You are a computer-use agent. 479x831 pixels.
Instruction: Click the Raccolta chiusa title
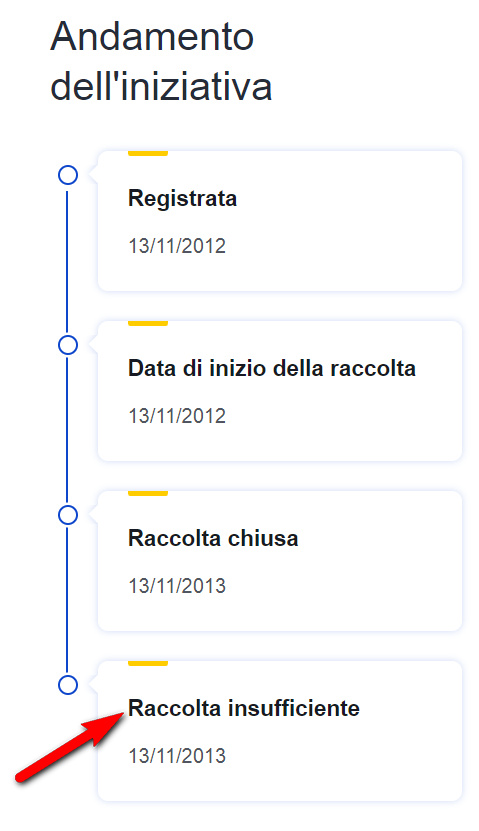coord(213,538)
